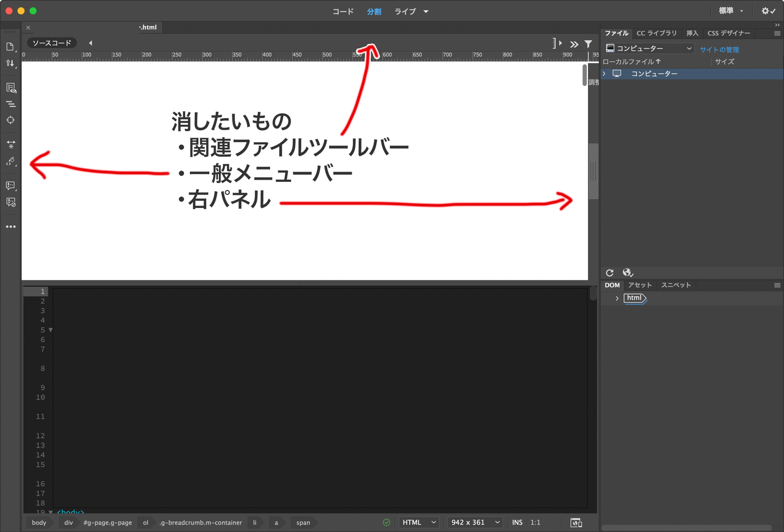The height and width of the screenshot is (532, 784).
Task: Toggle live view options icon
Action: coord(10,88)
